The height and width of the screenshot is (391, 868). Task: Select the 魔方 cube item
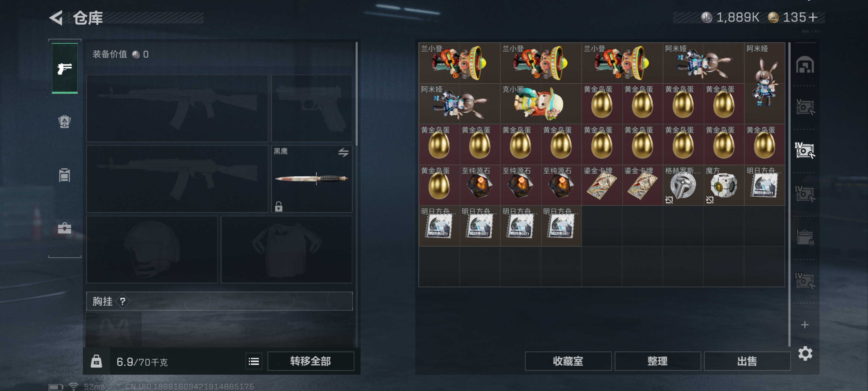(724, 185)
